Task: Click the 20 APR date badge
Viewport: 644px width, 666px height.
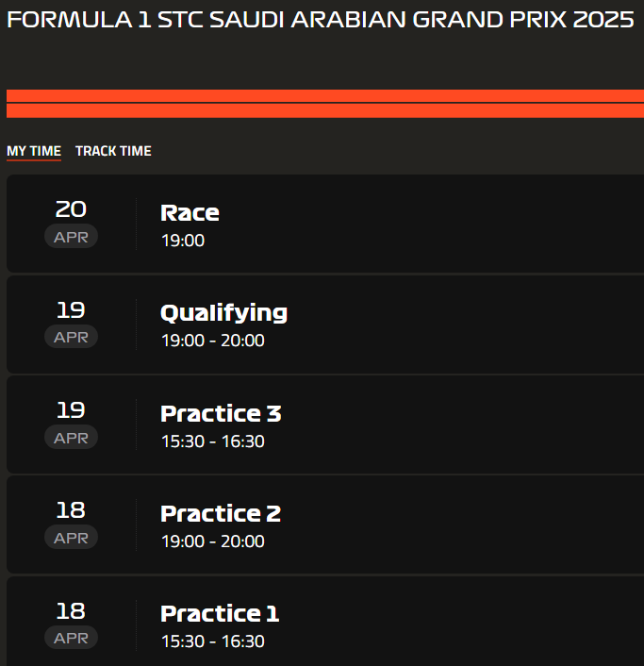Action: [x=71, y=224]
